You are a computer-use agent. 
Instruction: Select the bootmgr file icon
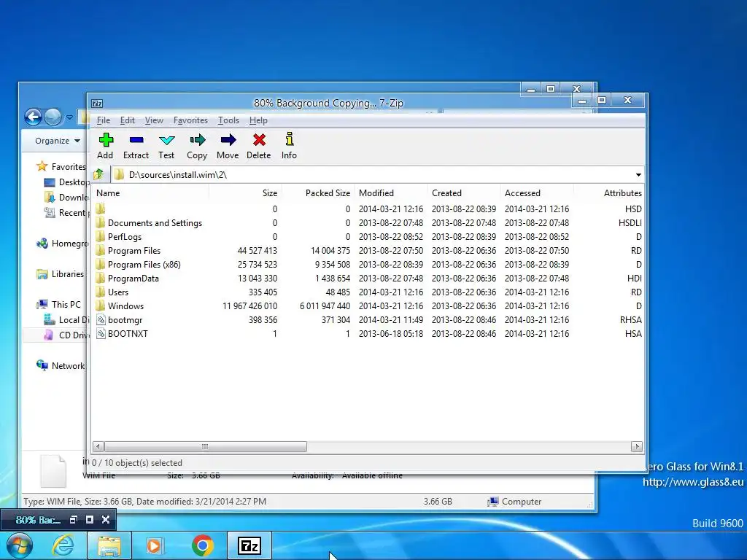click(101, 319)
